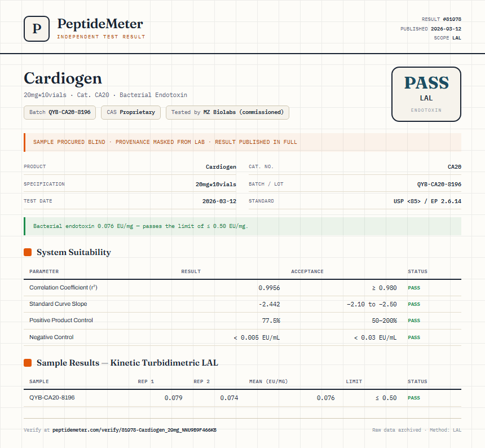Viewport: 485px width, 448px height.
Task: Click the SAMPLE column header
Action: (x=39, y=381)
